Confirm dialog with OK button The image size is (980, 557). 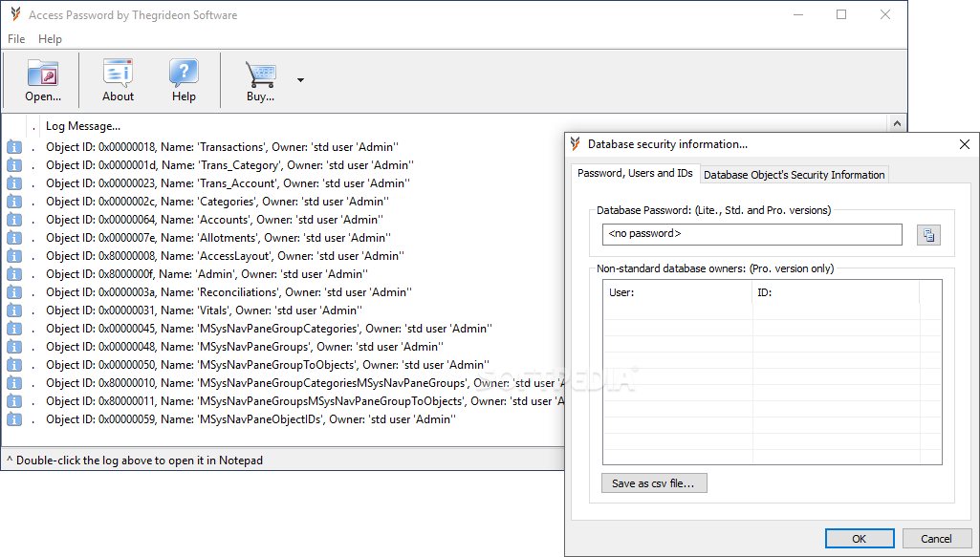(860, 538)
